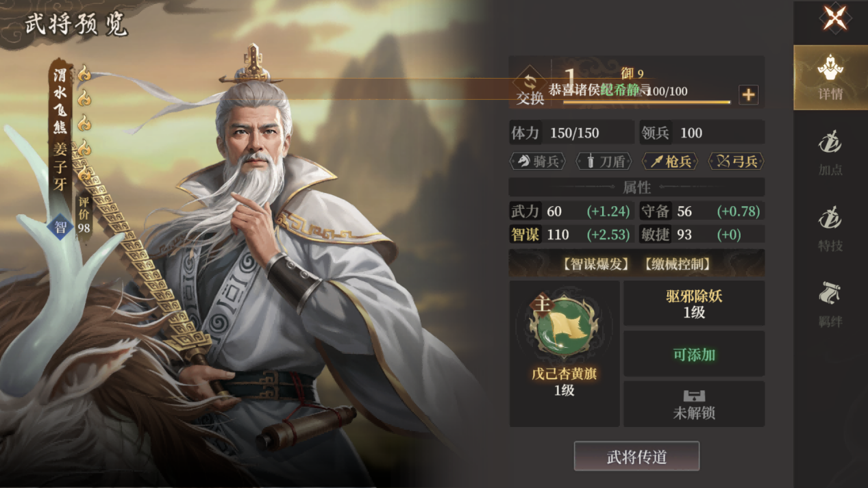Open the 特技 skills tab

(830, 229)
